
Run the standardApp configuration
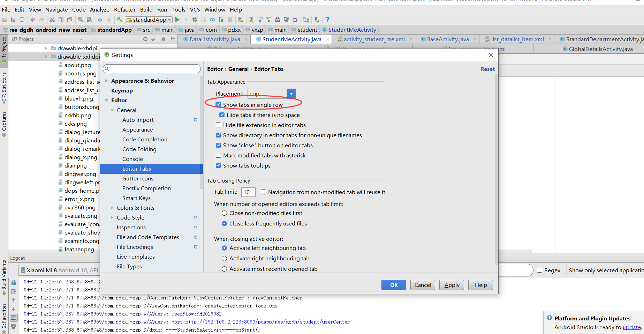tap(177, 20)
